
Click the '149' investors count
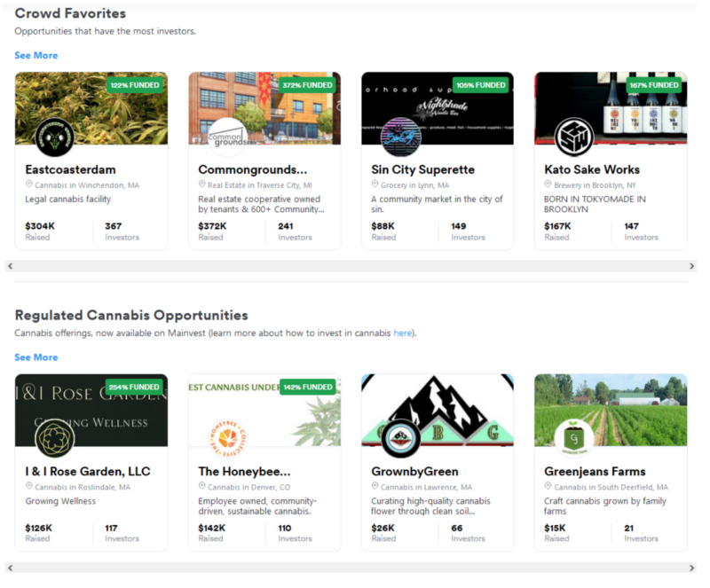point(459,226)
